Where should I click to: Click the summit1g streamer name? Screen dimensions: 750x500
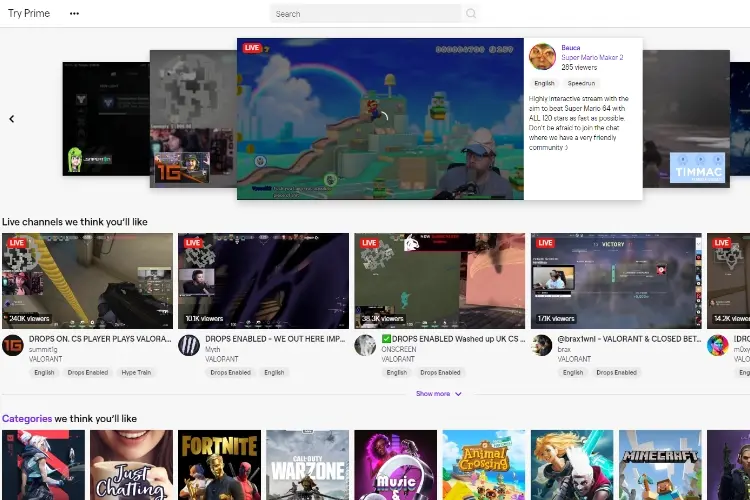pos(43,349)
